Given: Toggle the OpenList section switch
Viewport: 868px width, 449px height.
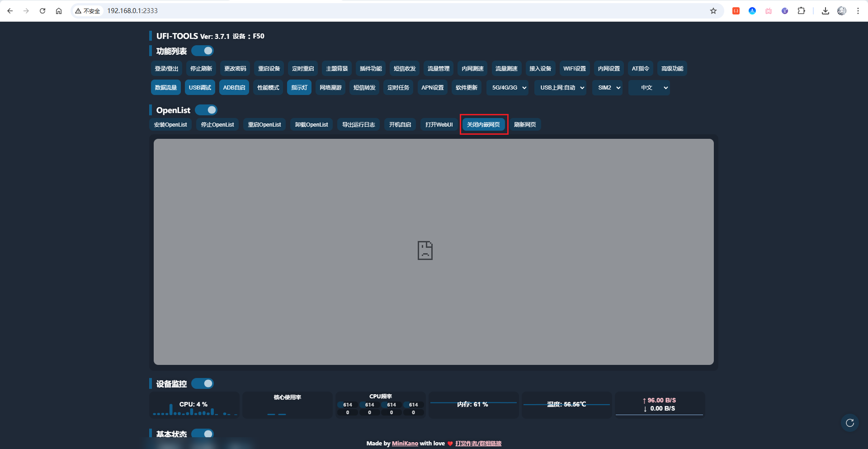Looking at the screenshot, I should (x=206, y=110).
